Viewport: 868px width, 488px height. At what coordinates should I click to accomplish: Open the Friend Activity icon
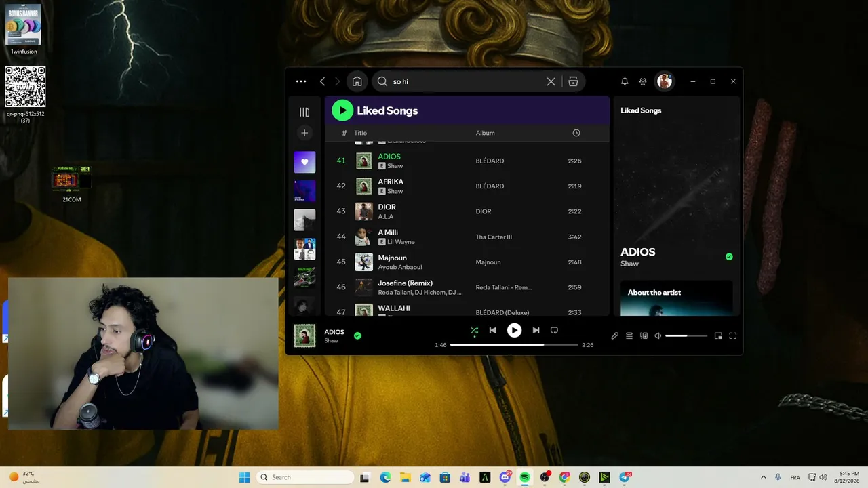643,81
